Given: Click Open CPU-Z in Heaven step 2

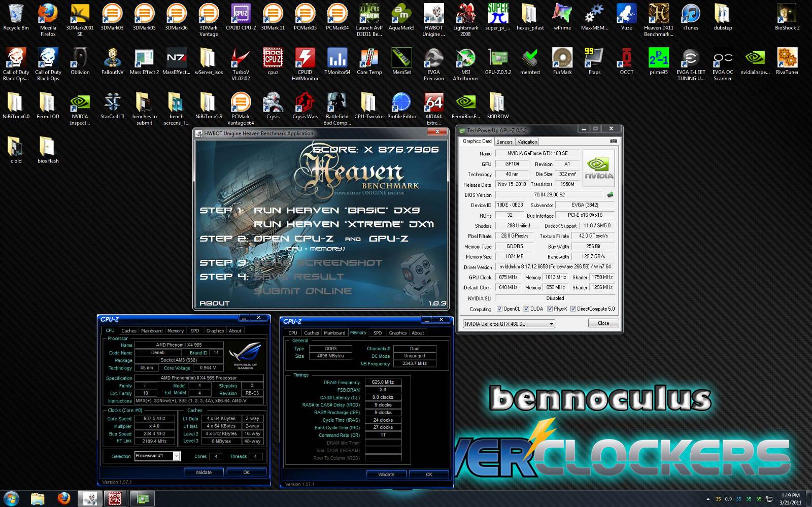Looking at the screenshot, I should (x=294, y=239).
